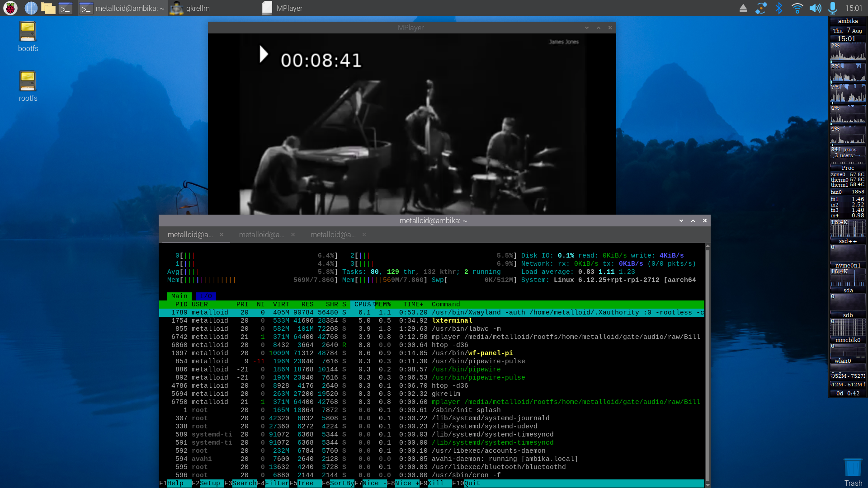Click F8 Nice + in htop
Screen dimensions: 868x488
point(403,483)
